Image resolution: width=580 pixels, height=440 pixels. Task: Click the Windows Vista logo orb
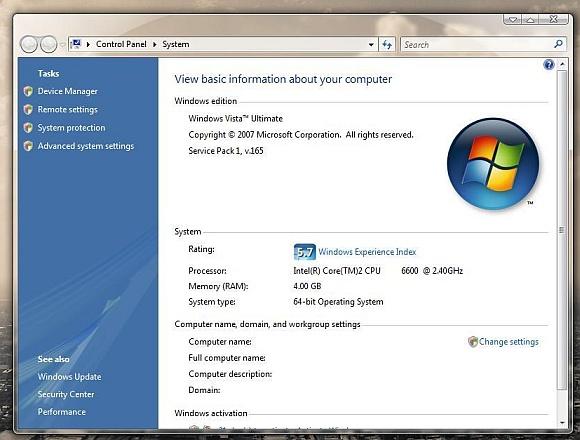tap(493, 164)
